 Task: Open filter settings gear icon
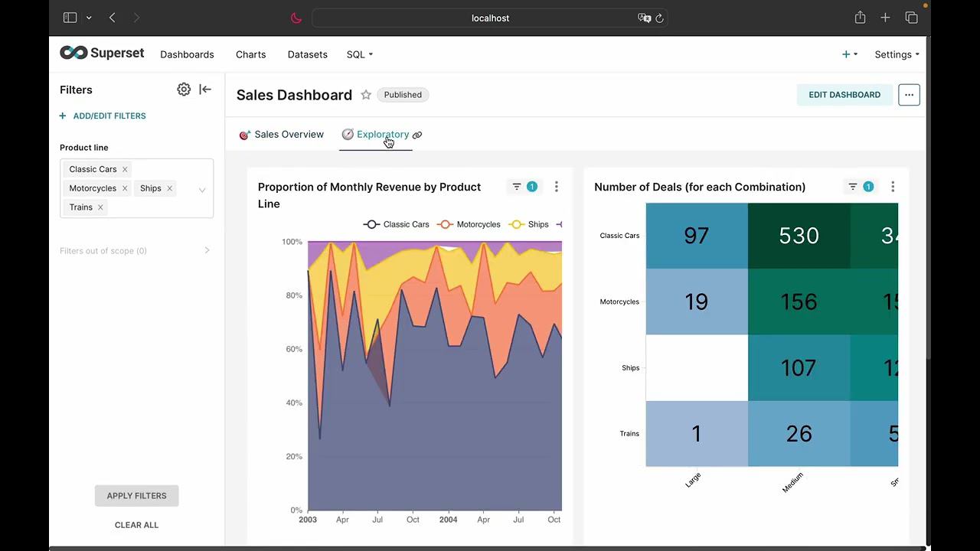184,90
